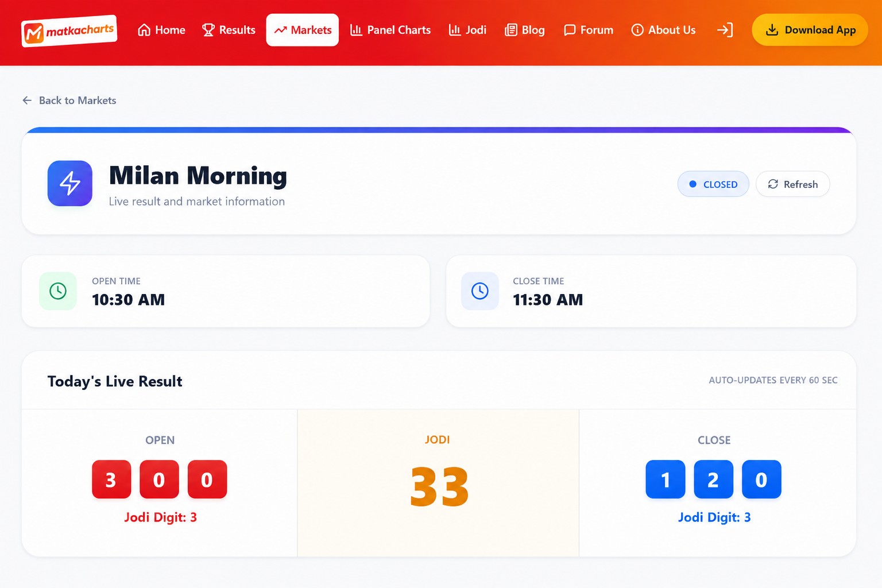The height and width of the screenshot is (588, 882).
Task: Click the blue close time clock icon
Action: point(480,291)
